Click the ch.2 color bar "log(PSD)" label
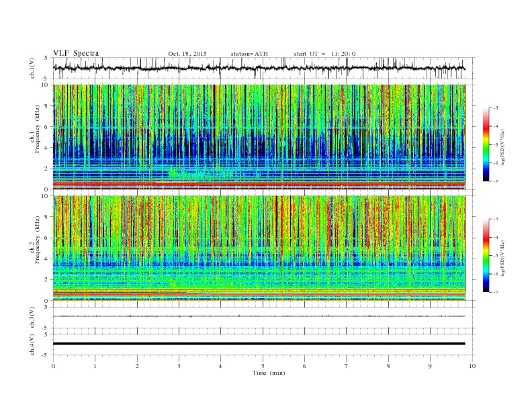This screenshot has width=532, height=411. 503,259
